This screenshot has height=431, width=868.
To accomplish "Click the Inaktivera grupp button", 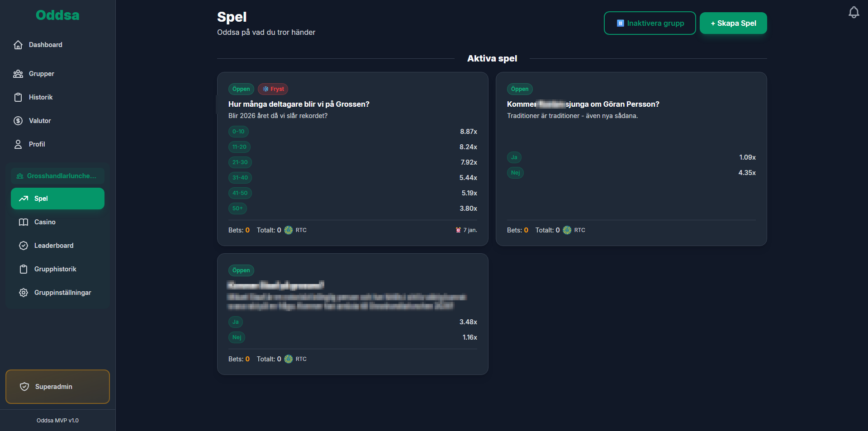I will (650, 23).
